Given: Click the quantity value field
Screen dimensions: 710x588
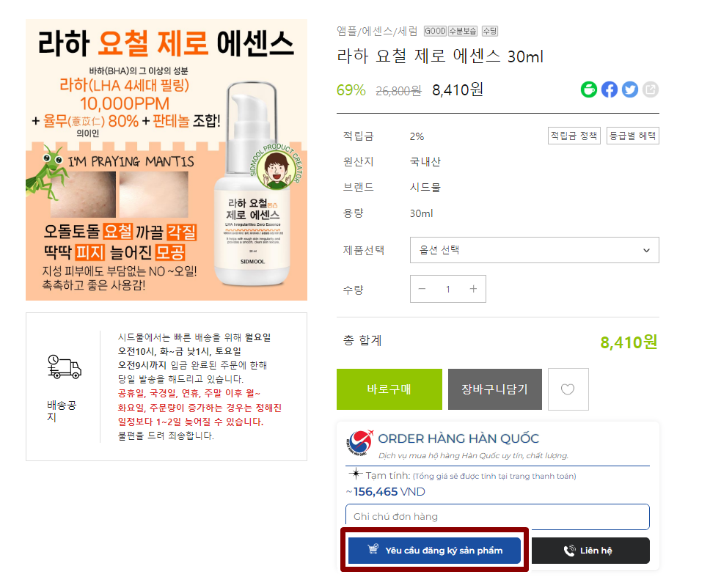Looking at the screenshot, I should pyautogui.click(x=448, y=289).
